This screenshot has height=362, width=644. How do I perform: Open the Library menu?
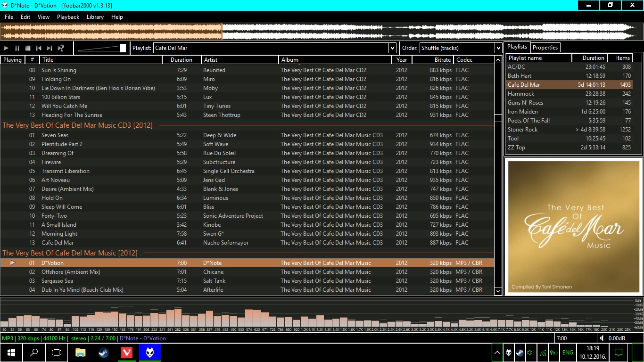(95, 16)
